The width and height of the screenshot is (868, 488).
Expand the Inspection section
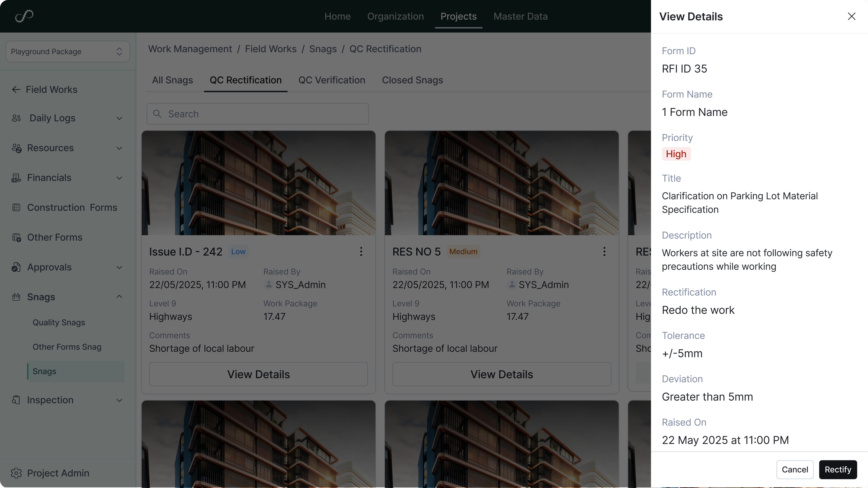click(119, 400)
